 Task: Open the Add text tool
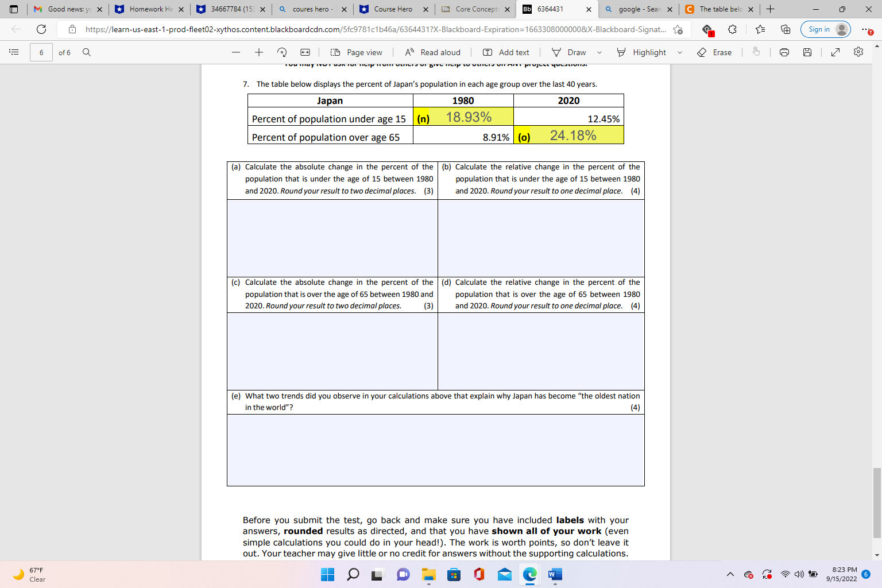point(506,52)
